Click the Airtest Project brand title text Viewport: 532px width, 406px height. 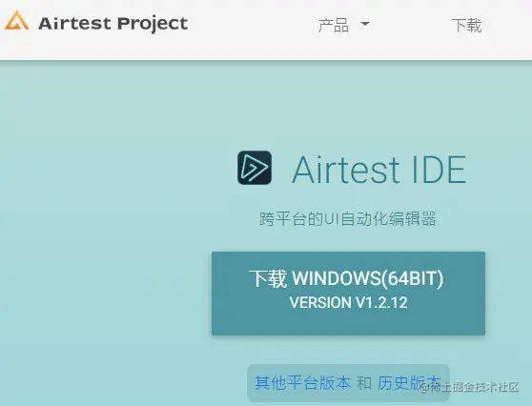[x=113, y=24]
